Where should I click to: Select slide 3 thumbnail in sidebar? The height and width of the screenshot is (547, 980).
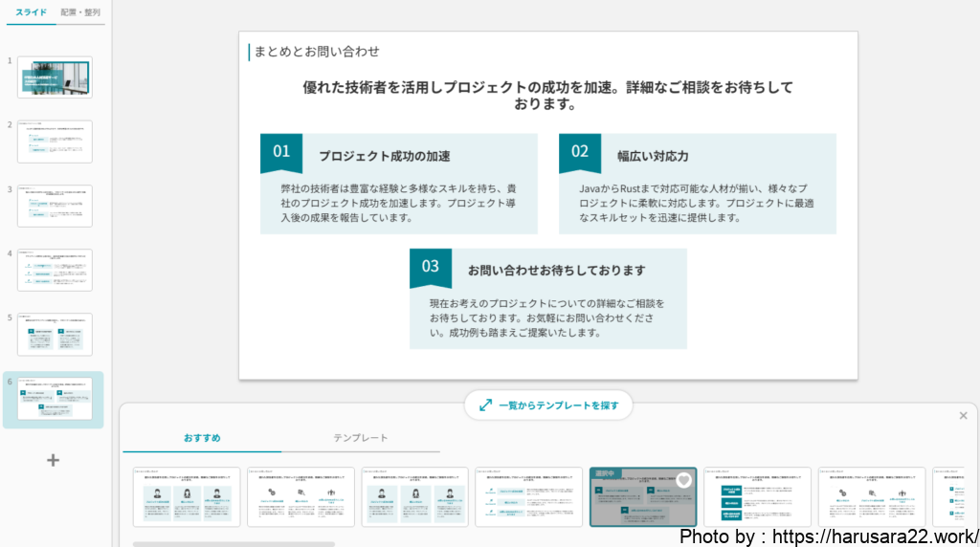pyautogui.click(x=55, y=206)
